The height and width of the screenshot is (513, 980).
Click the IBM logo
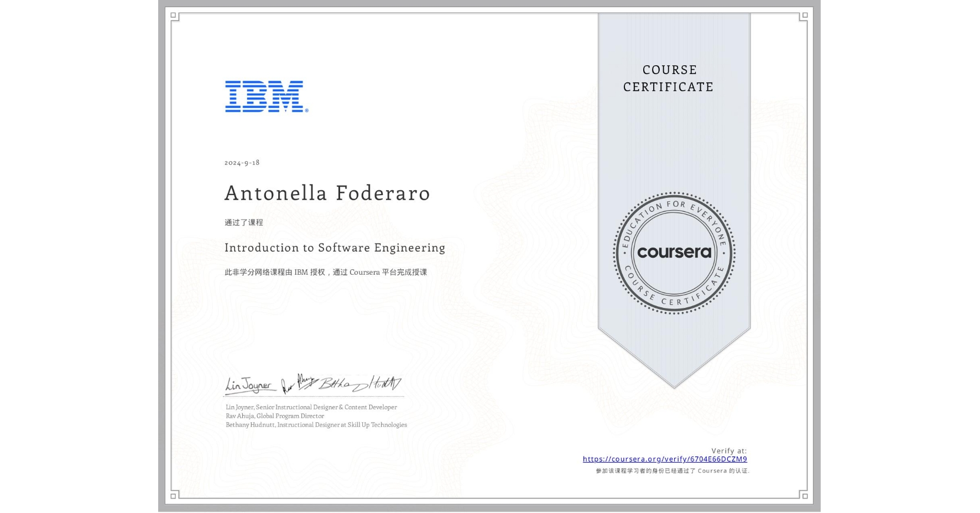[x=264, y=97]
